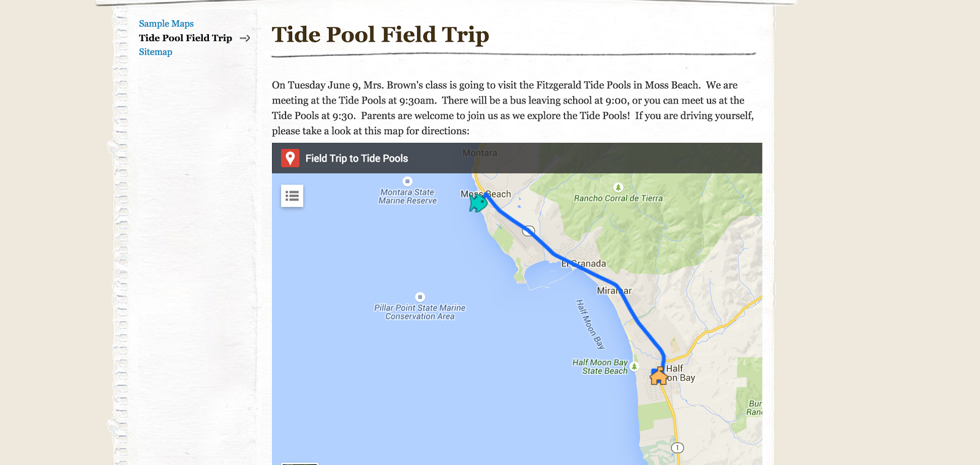Image resolution: width=980 pixels, height=465 pixels.
Task: Click the empty highway shield near Moss Beach
Action: 529,231
